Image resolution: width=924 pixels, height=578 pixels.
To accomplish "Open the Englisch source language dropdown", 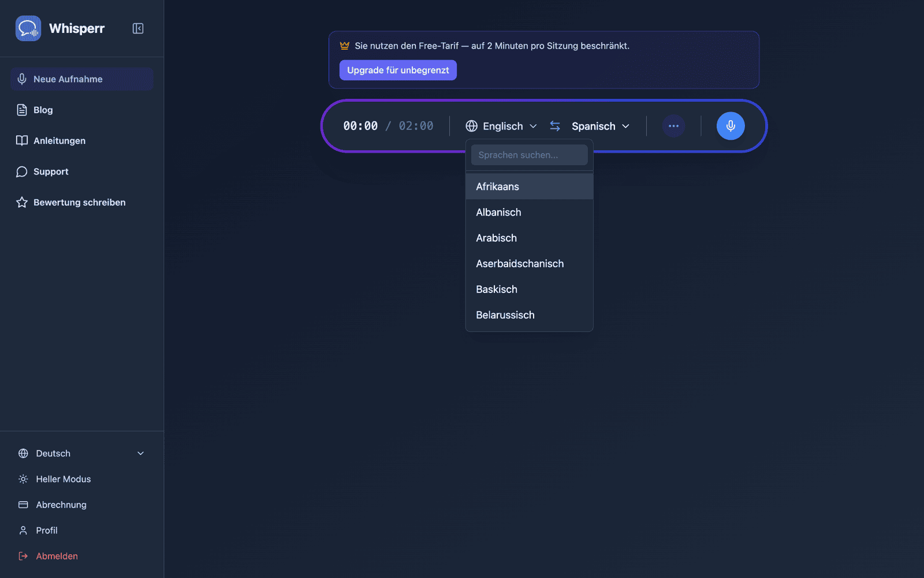I will click(x=501, y=126).
